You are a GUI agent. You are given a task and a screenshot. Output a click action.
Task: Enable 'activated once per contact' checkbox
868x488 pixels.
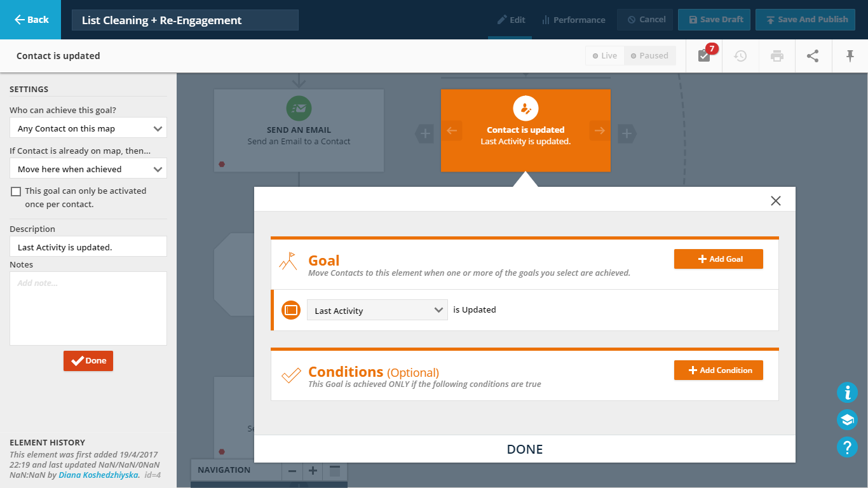pos(16,191)
